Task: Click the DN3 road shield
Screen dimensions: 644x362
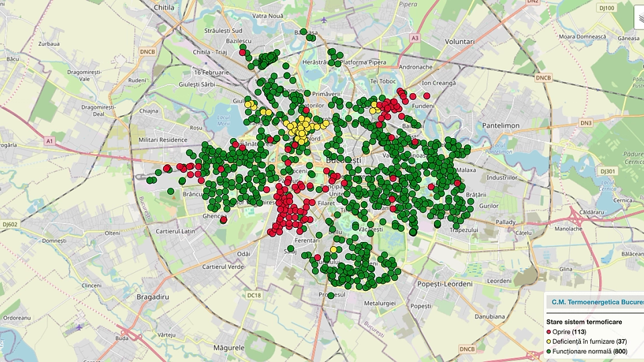Action: coord(586,123)
